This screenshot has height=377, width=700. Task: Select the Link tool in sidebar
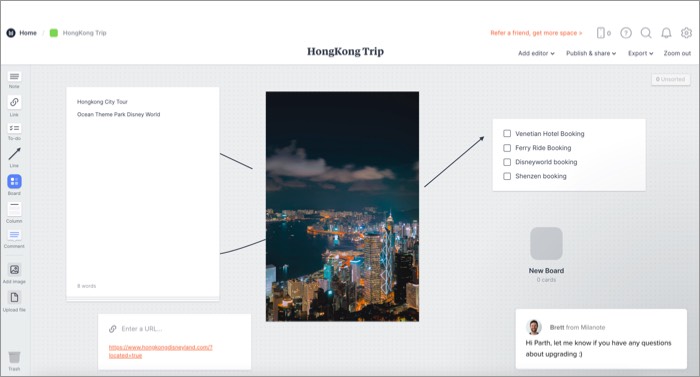14,102
